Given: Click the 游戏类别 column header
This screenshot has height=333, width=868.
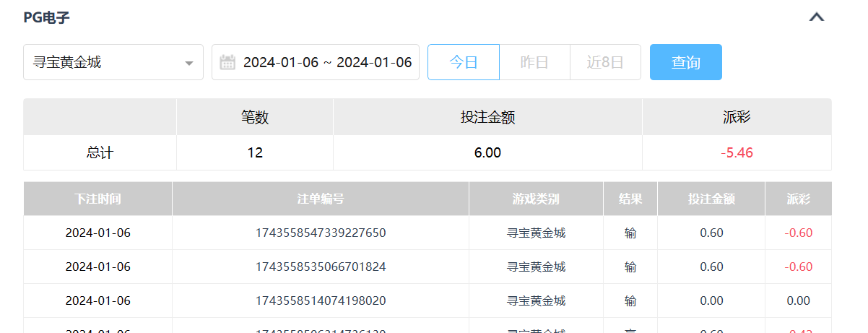Looking at the screenshot, I should [536, 199].
